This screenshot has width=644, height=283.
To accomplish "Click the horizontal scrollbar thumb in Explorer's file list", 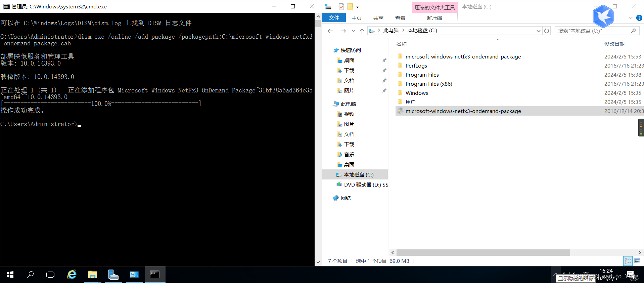I will [483, 252].
